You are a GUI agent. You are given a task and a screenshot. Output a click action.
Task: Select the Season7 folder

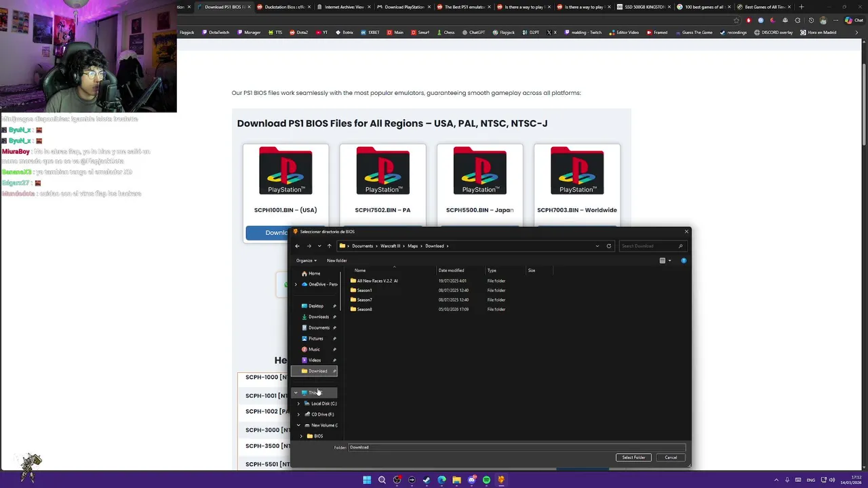(x=361, y=300)
